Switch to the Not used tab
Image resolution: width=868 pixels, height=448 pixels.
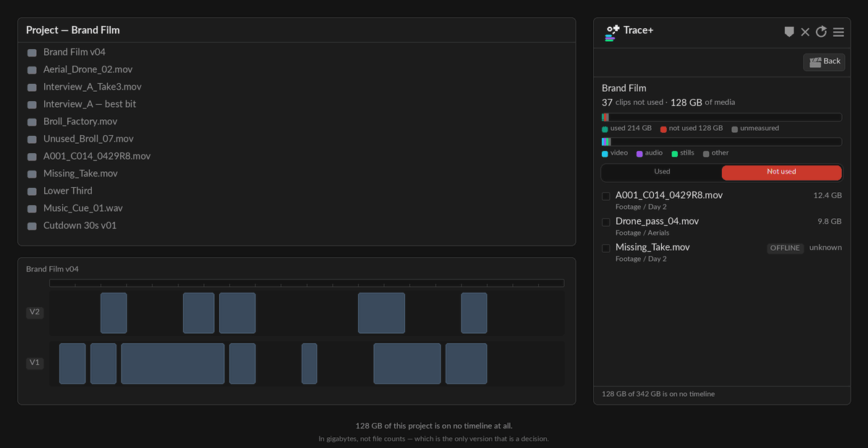(782, 172)
